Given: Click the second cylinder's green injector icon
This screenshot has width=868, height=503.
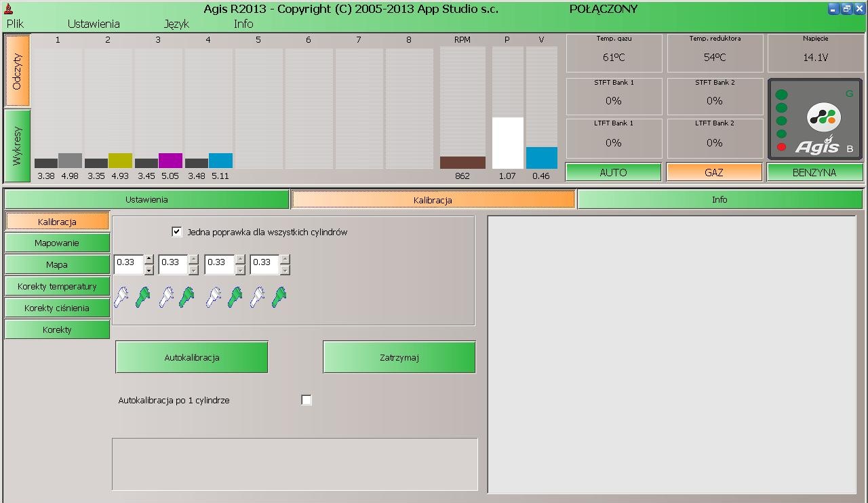Looking at the screenshot, I should pos(187,297).
